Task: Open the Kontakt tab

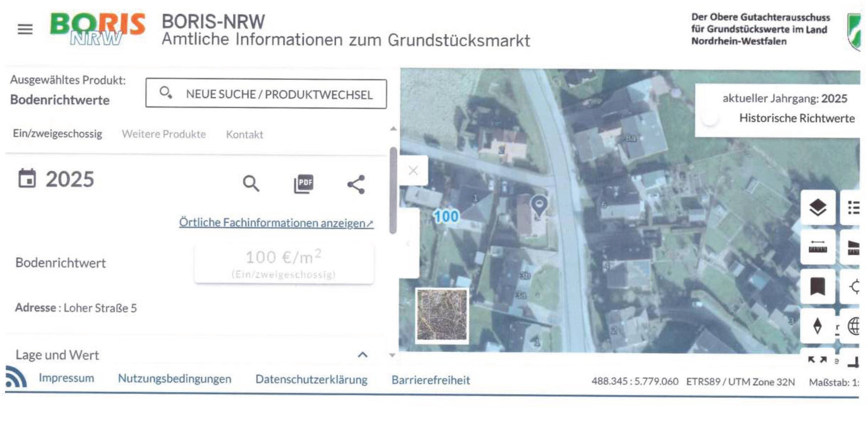Action: [x=245, y=135]
